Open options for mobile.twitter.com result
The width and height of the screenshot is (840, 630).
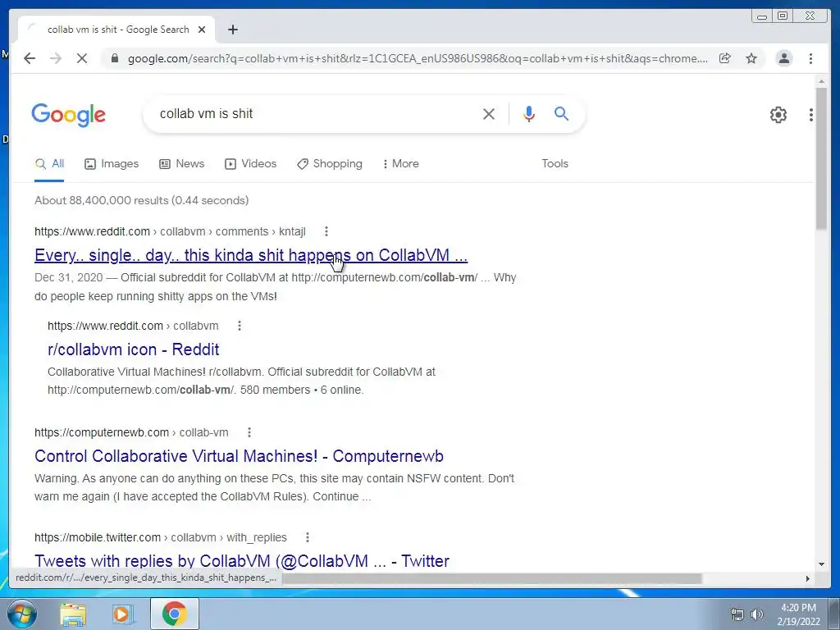[308, 537]
